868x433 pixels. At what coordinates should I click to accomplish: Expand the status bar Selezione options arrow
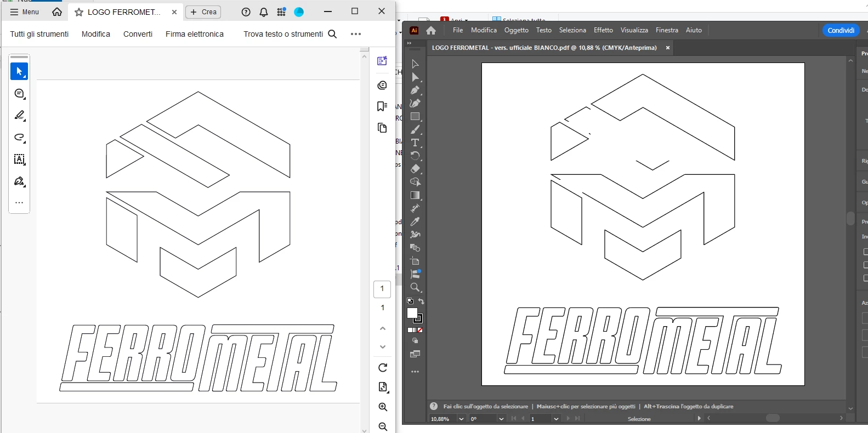(x=699, y=418)
